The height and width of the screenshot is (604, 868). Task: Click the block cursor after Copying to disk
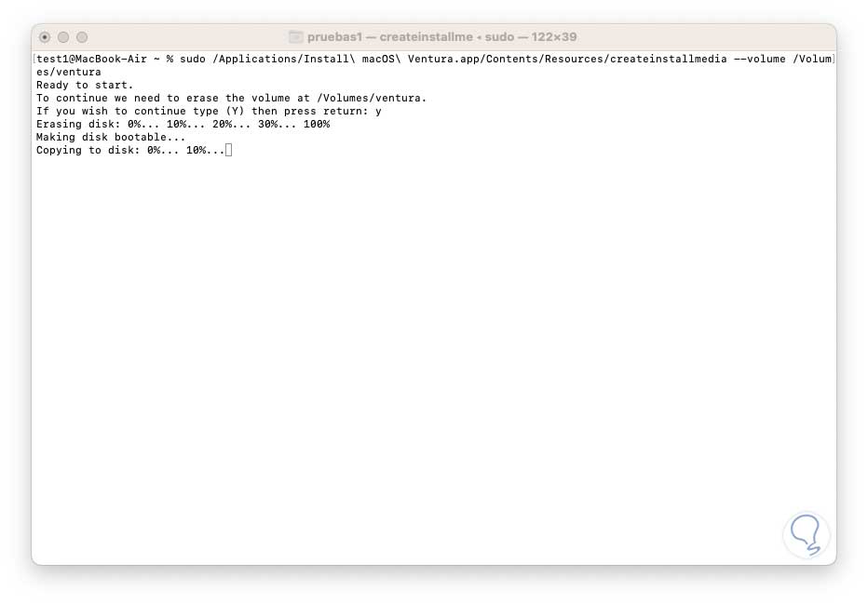coord(228,150)
